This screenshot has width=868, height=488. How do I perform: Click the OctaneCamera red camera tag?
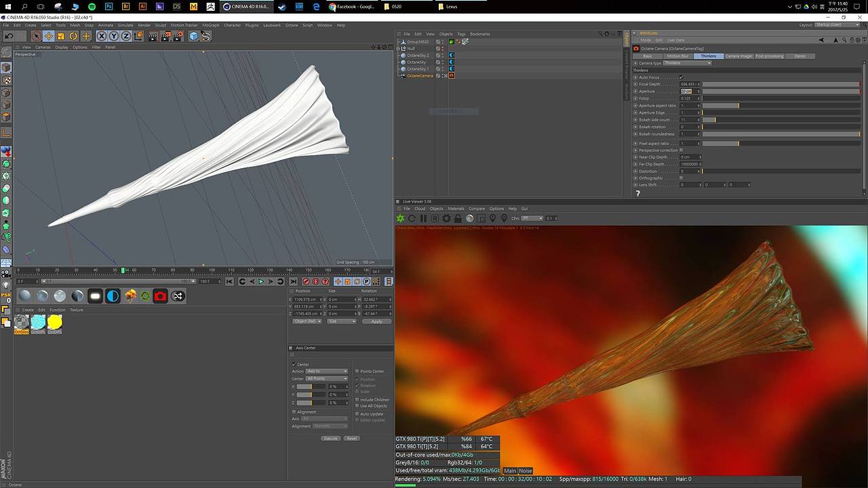(452, 76)
